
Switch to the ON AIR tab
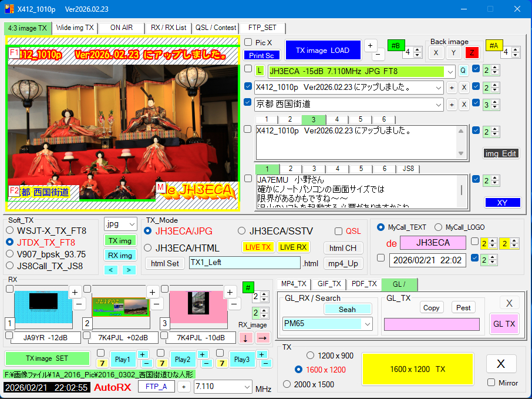point(121,28)
